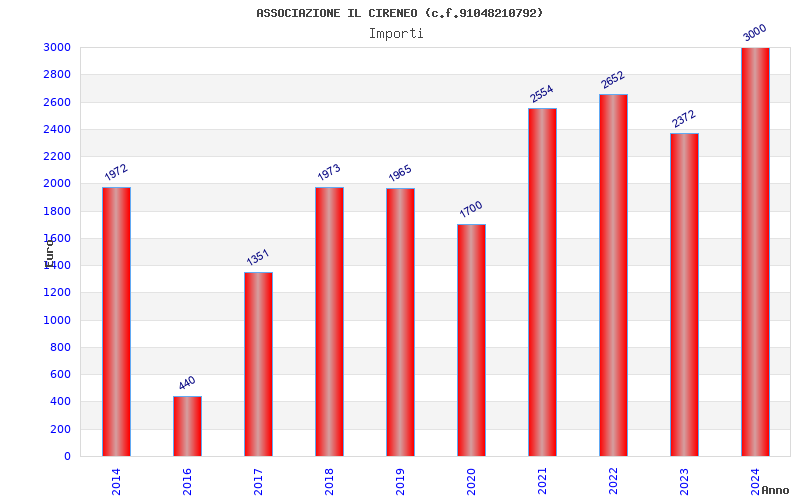
Task: Click the 3000 y-axis tick label
Action: [x=57, y=47]
